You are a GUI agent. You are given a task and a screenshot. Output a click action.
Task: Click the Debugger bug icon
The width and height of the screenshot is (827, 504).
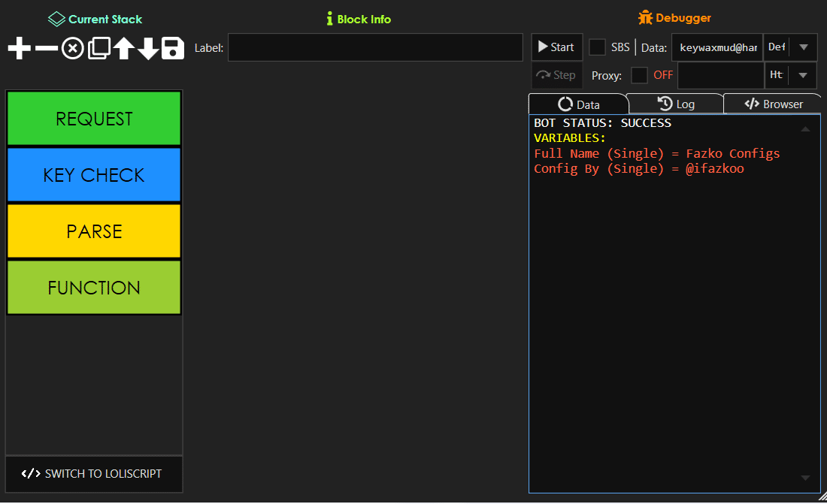point(644,17)
